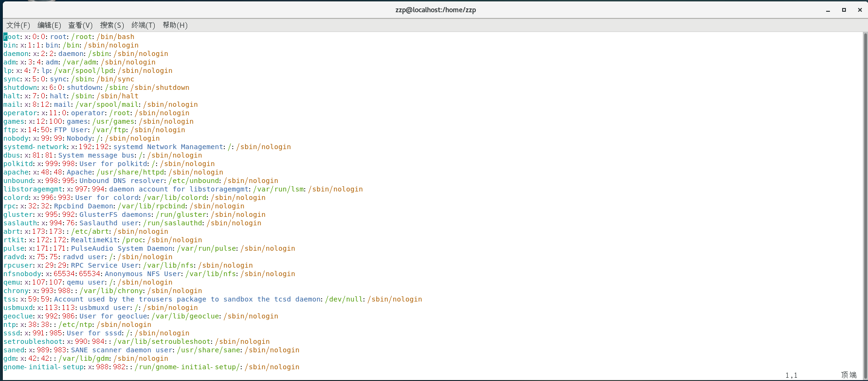Click '/var/lib/chrony' path

pos(111,291)
